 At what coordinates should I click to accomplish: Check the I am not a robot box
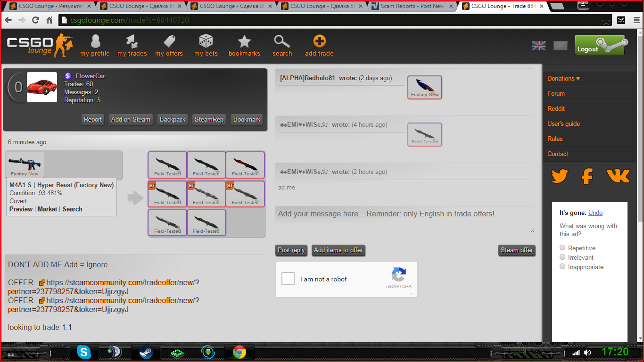[x=288, y=279]
